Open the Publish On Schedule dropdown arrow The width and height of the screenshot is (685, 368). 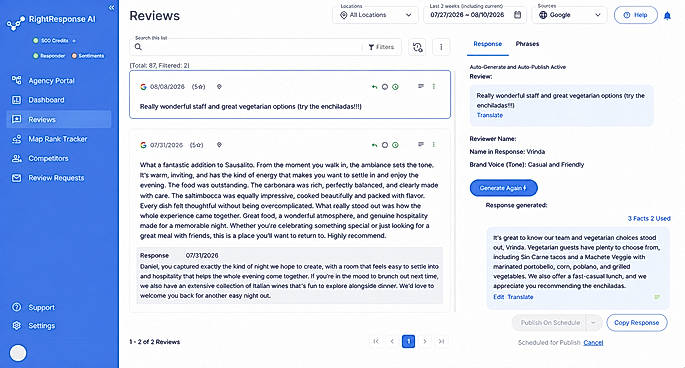pyautogui.click(x=594, y=323)
